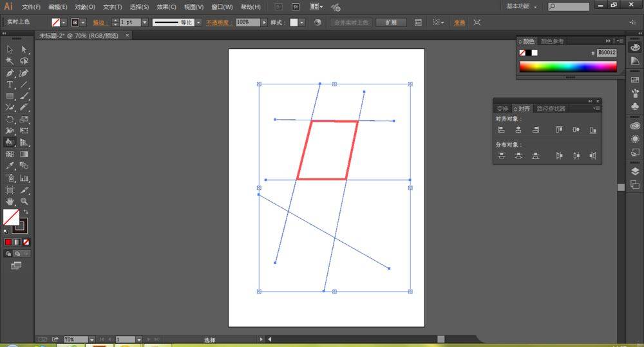Pick the Direct Selection tool (white arrow)
The width and height of the screenshot is (644, 347).
coord(24,50)
